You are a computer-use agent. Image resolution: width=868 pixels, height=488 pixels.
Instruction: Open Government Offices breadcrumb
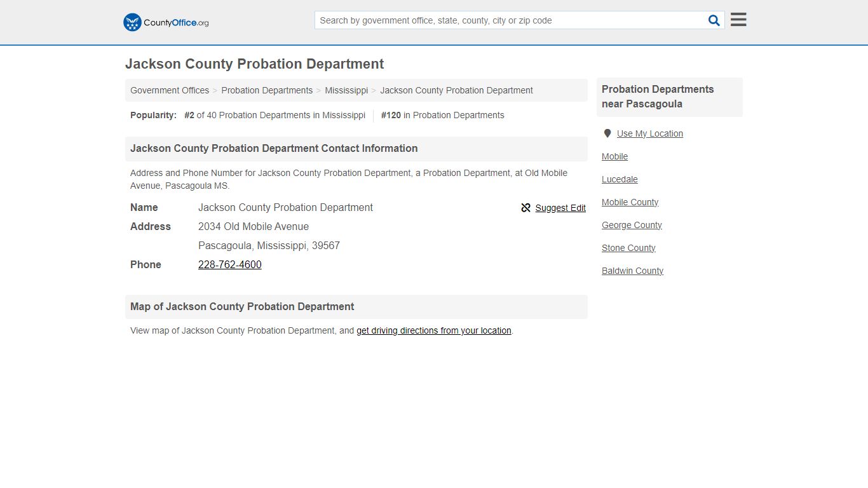[x=170, y=90]
